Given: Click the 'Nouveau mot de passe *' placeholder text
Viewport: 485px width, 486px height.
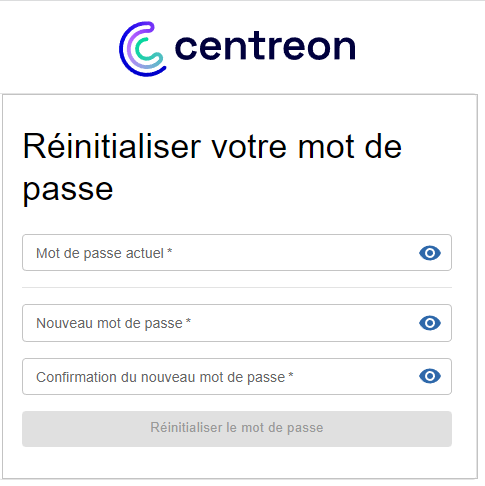Looking at the screenshot, I should [x=113, y=323].
